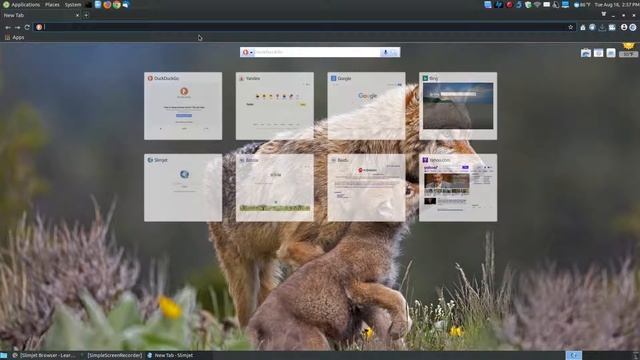Open the search engine dropdown in the search box
Viewport: 640px width, 360px height.
point(251,52)
